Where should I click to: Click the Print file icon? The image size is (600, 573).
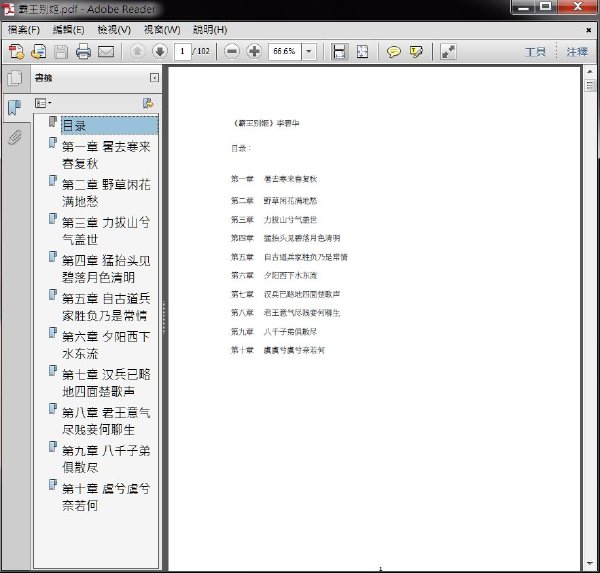click(x=83, y=52)
